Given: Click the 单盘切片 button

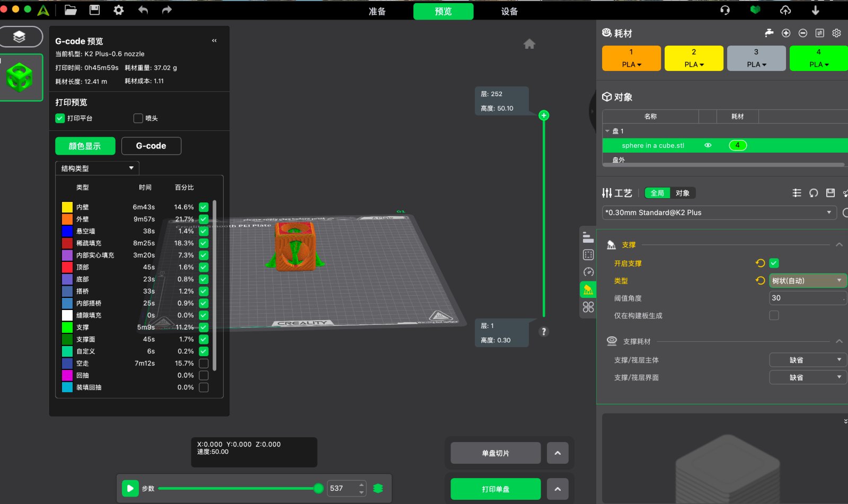Looking at the screenshot, I should [x=496, y=453].
